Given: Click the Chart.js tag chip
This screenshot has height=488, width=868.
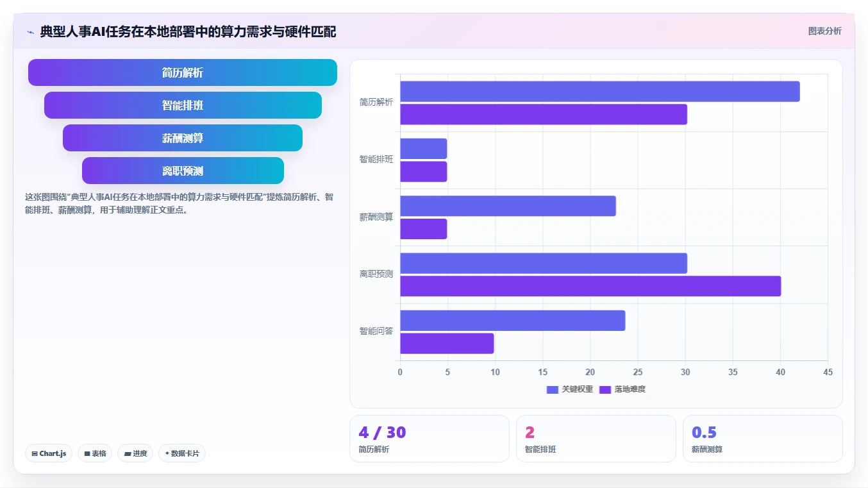Looking at the screenshot, I should click(x=49, y=453).
